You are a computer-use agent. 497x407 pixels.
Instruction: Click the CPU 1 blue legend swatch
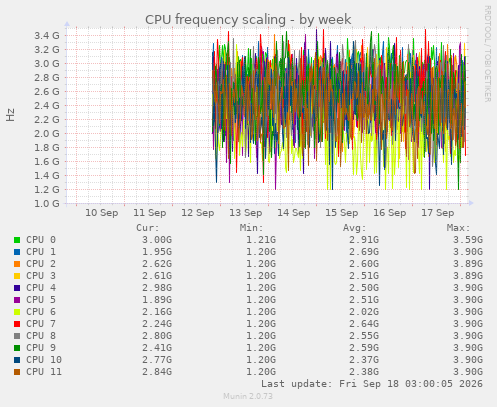coord(17,252)
